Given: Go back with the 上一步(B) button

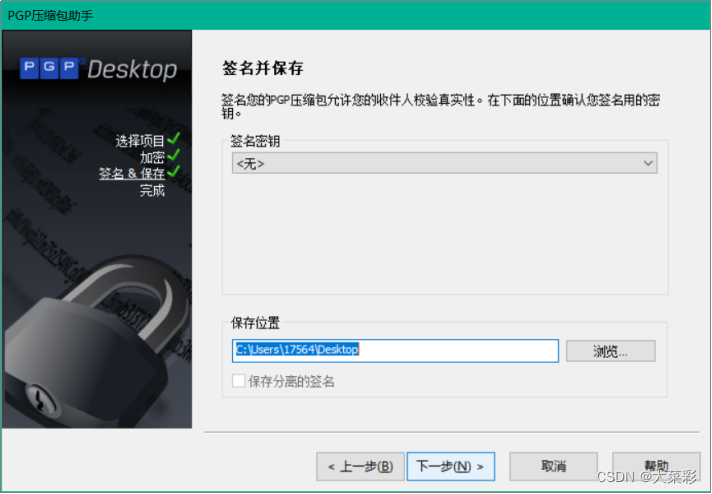Looking at the screenshot, I should tap(360, 466).
